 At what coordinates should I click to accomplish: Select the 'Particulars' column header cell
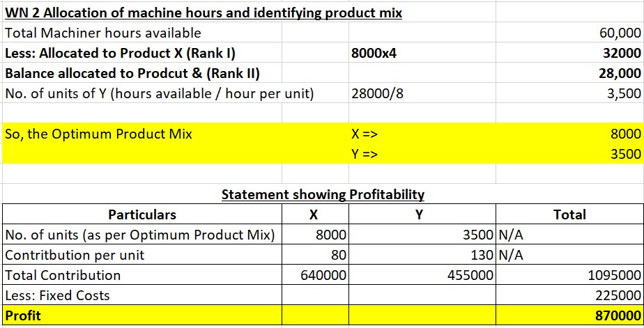142,214
